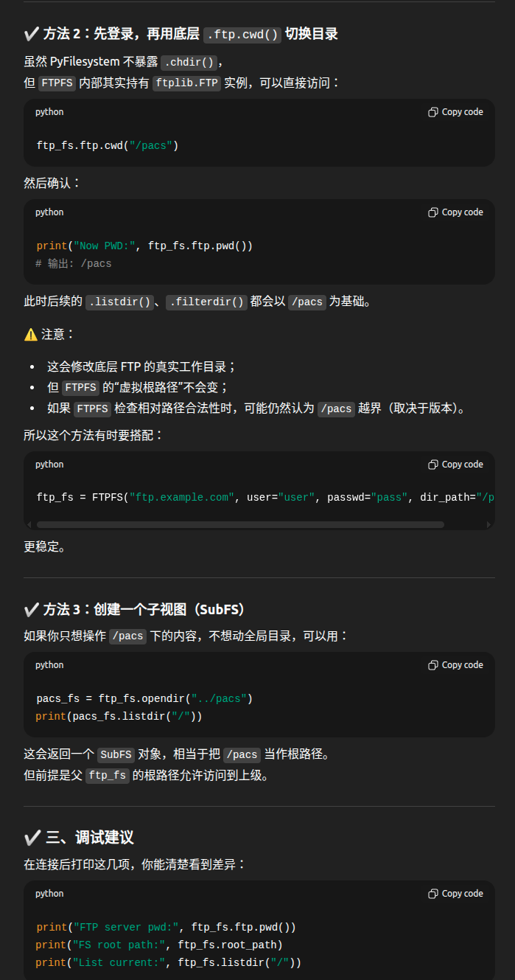
Task: Click the /pacs inline code badge in 方法 3
Action: [x=127, y=636]
